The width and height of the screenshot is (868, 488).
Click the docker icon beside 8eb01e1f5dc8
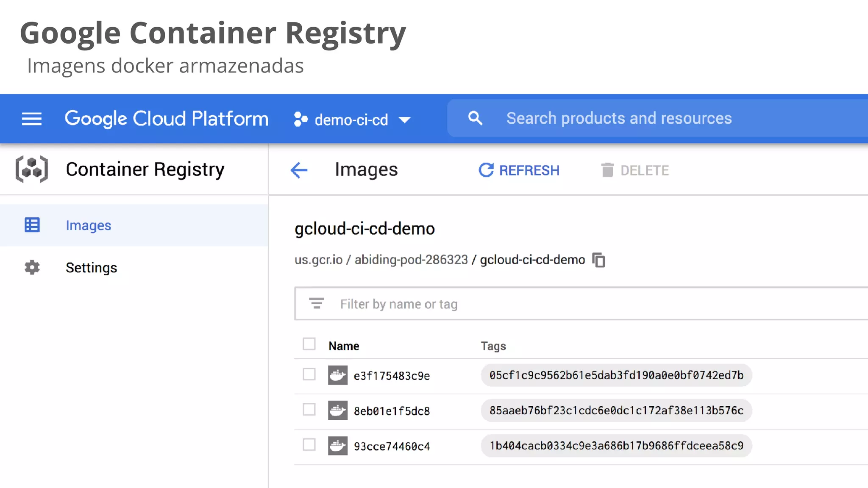(338, 410)
